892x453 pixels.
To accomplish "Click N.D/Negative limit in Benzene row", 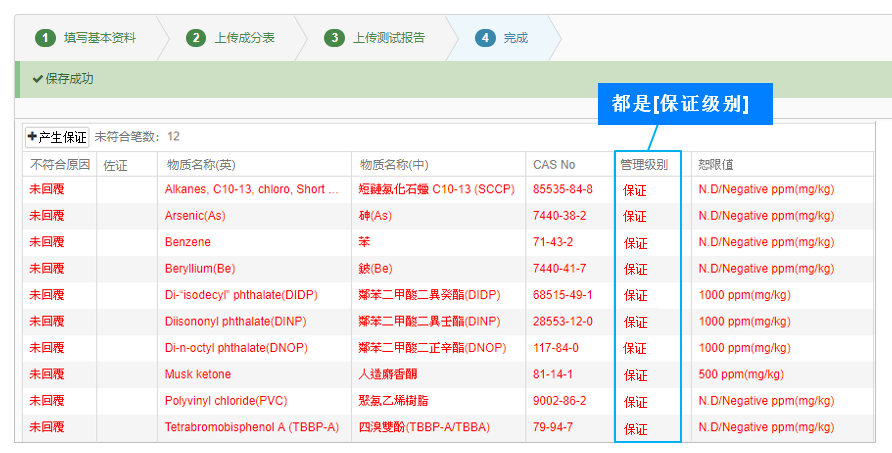I will pyautogui.click(x=766, y=242).
